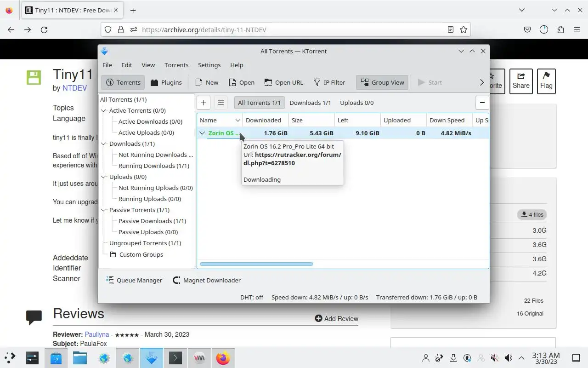The image size is (588, 368).
Task: Create a new torrent with New button
Action: pyautogui.click(x=207, y=82)
